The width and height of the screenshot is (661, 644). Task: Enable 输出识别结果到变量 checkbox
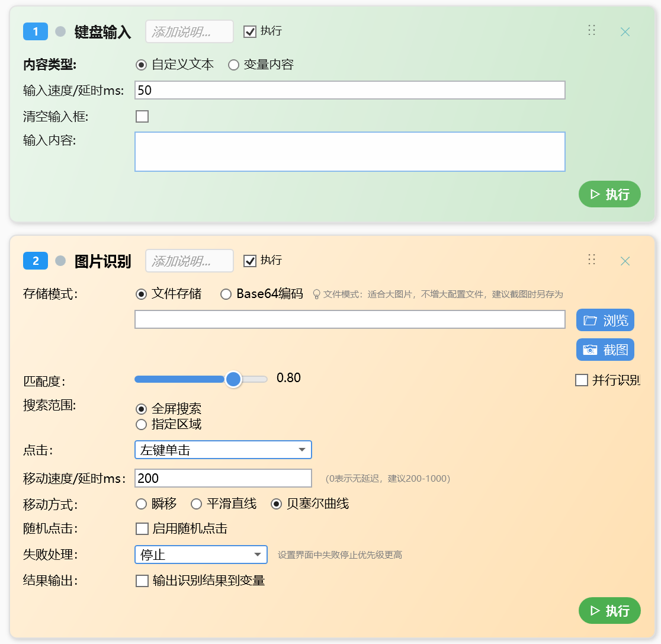tap(142, 581)
